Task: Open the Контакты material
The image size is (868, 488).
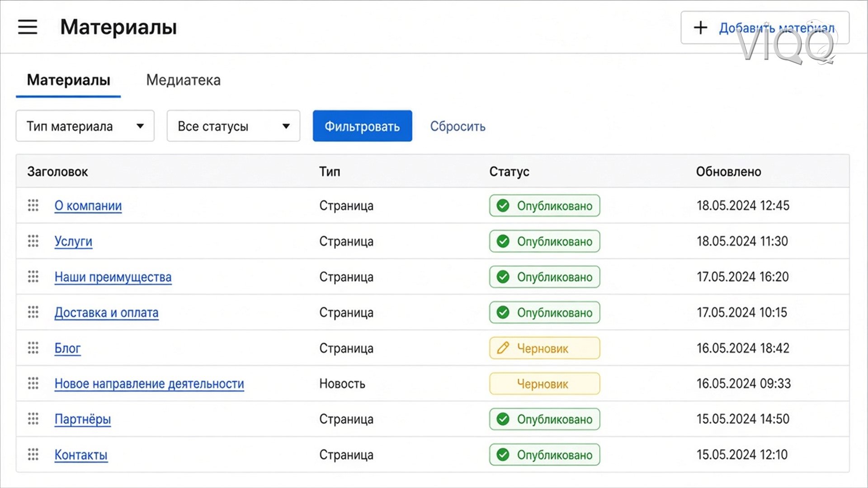Action: point(81,455)
